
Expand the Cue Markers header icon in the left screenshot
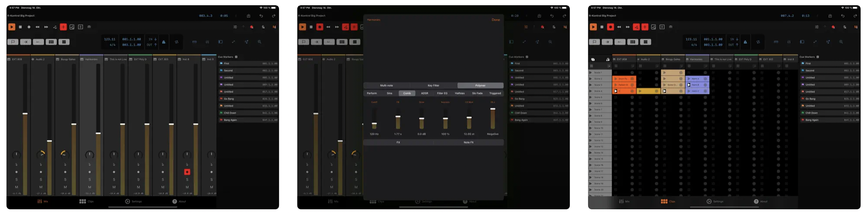236,57
